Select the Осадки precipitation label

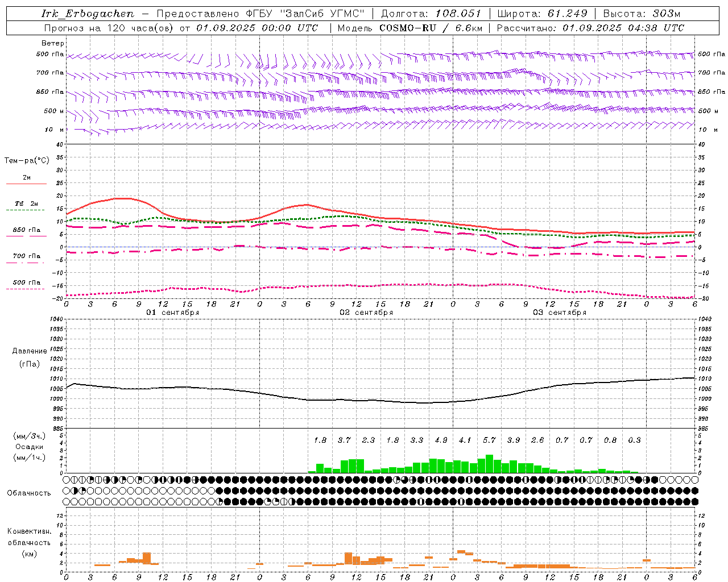pyautogui.click(x=28, y=447)
